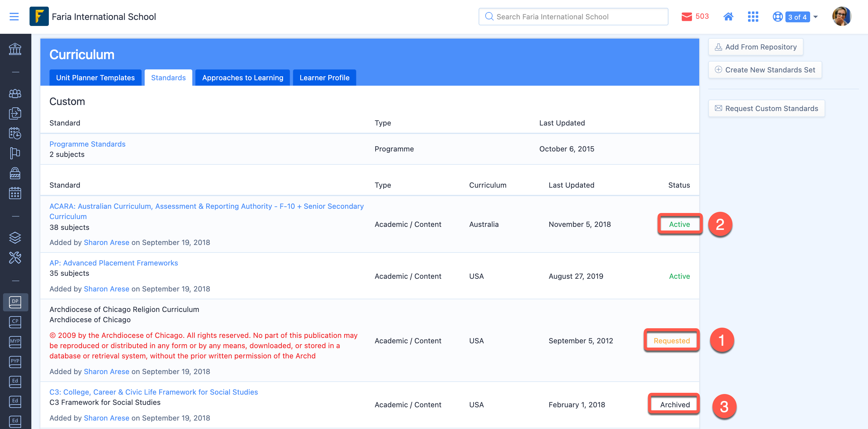Open AP: Advanced Placement Frameworks link
This screenshot has height=429, width=868.
[x=114, y=263]
